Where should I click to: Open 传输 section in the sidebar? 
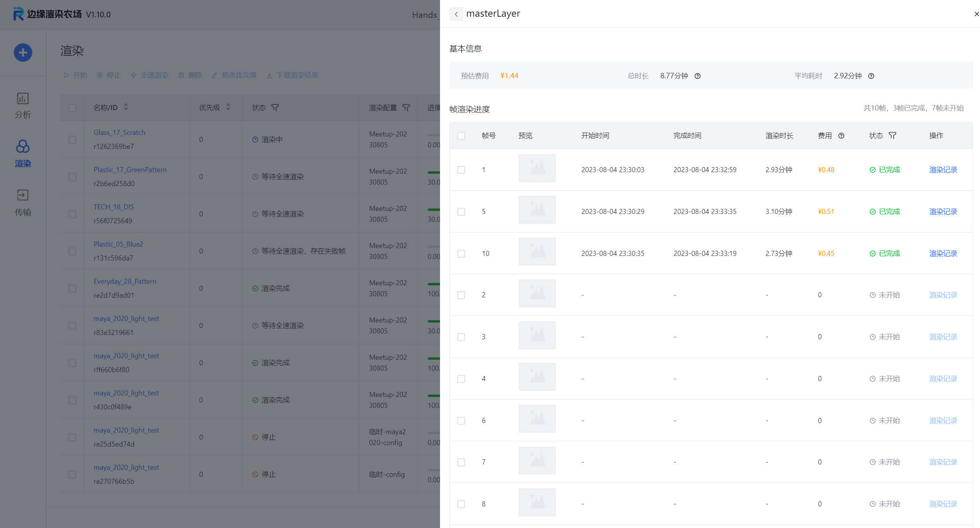[23, 203]
